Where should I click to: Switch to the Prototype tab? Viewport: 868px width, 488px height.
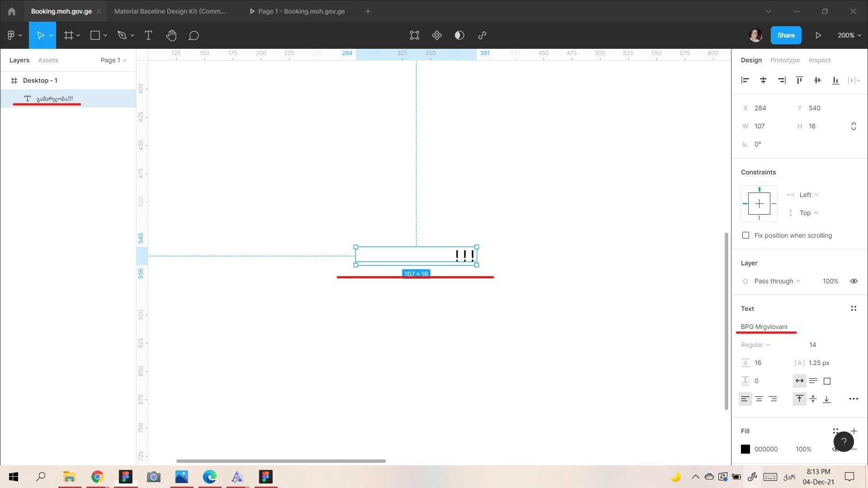[786, 60]
